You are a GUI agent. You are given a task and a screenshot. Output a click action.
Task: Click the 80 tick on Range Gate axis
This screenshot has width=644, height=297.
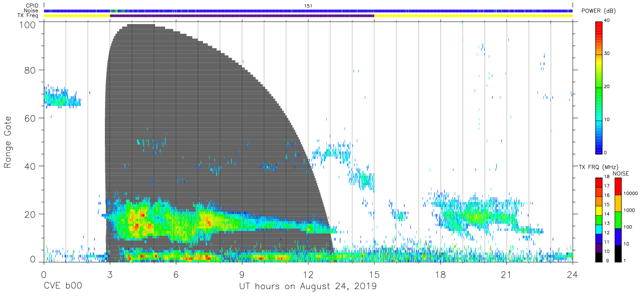pos(30,70)
